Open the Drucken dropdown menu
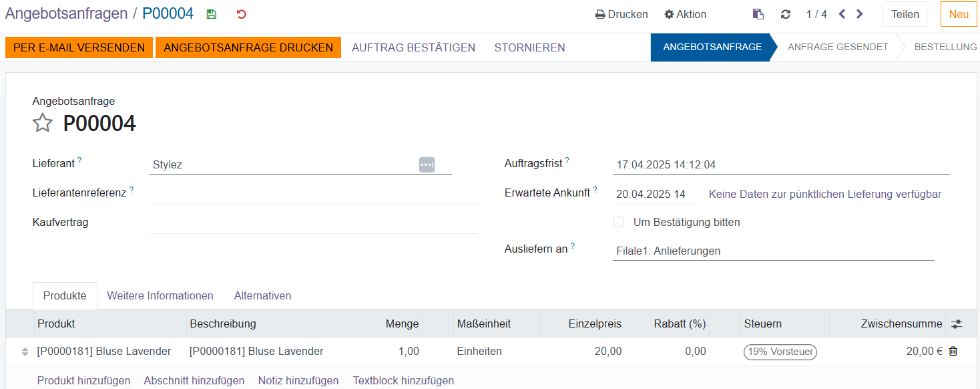 [x=622, y=14]
